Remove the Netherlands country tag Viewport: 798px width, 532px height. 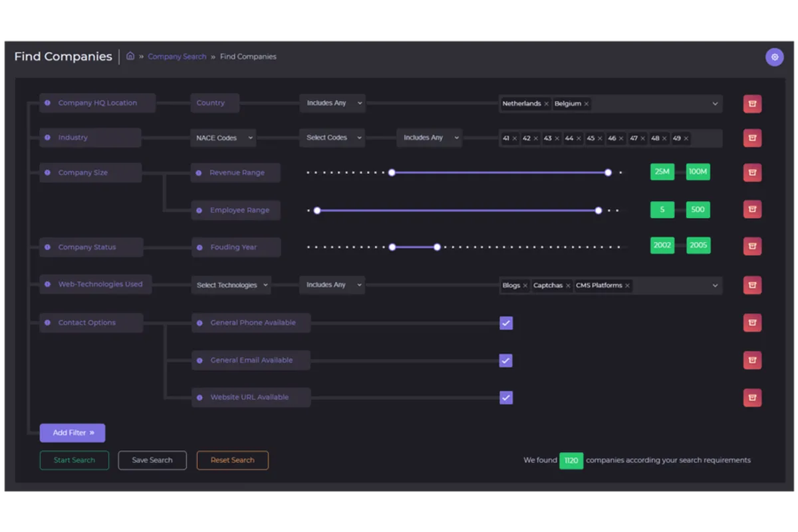(547, 104)
